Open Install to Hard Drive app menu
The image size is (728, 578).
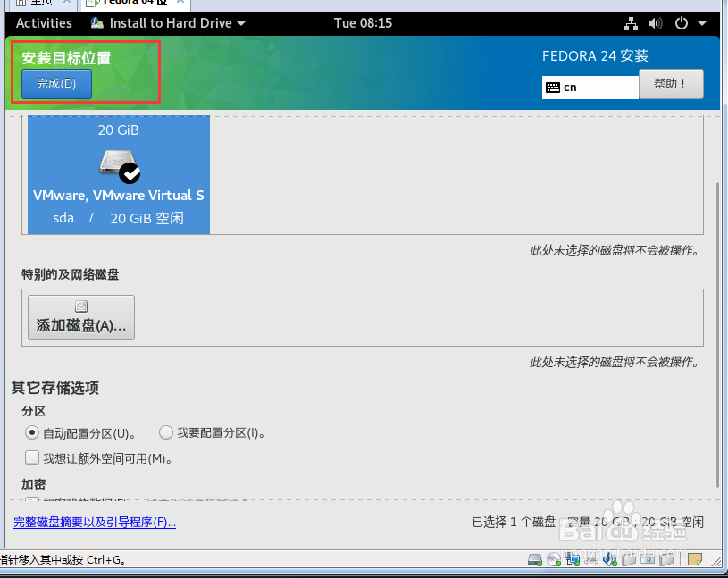click(x=168, y=22)
